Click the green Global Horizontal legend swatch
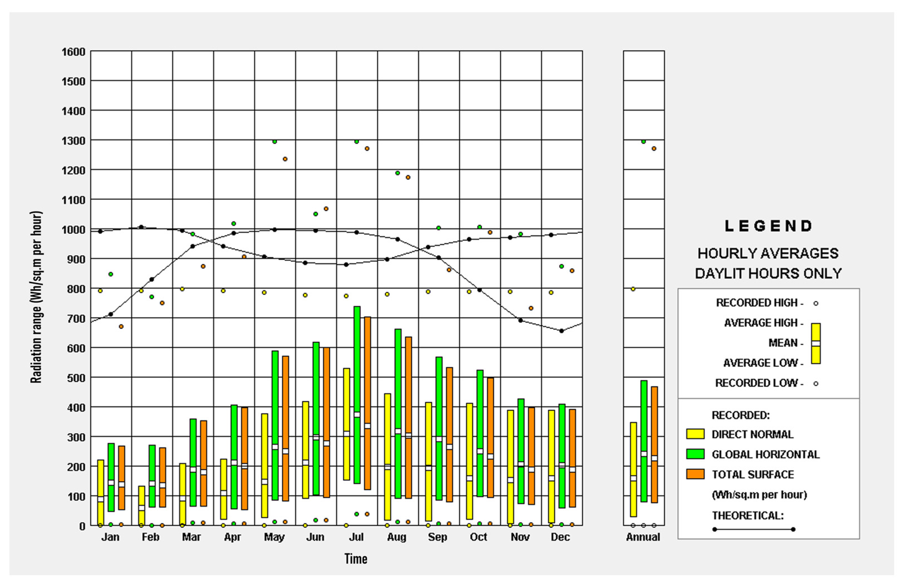This screenshot has width=907, height=588. (695, 454)
